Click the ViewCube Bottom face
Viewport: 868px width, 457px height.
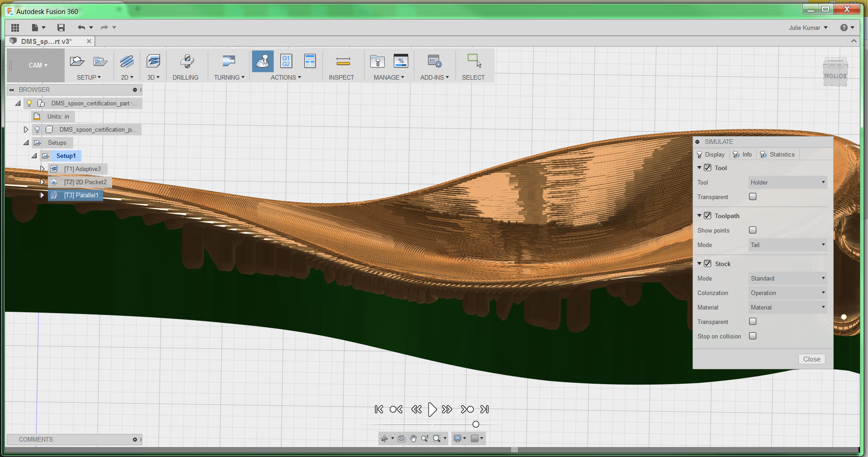coord(835,76)
